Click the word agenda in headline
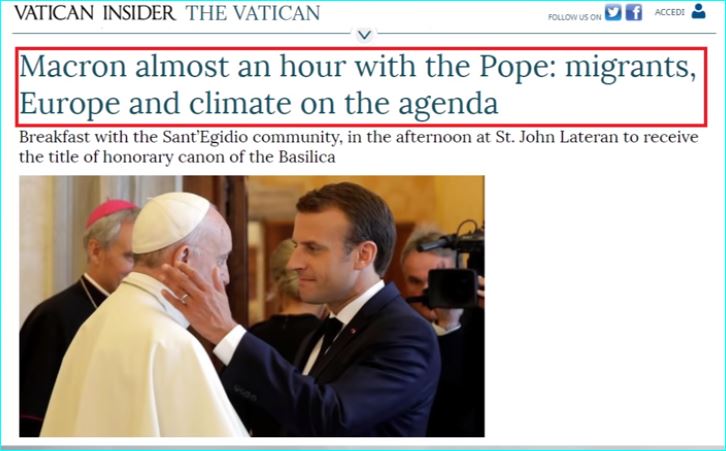The width and height of the screenshot is (726, 451). coord(448,105)
